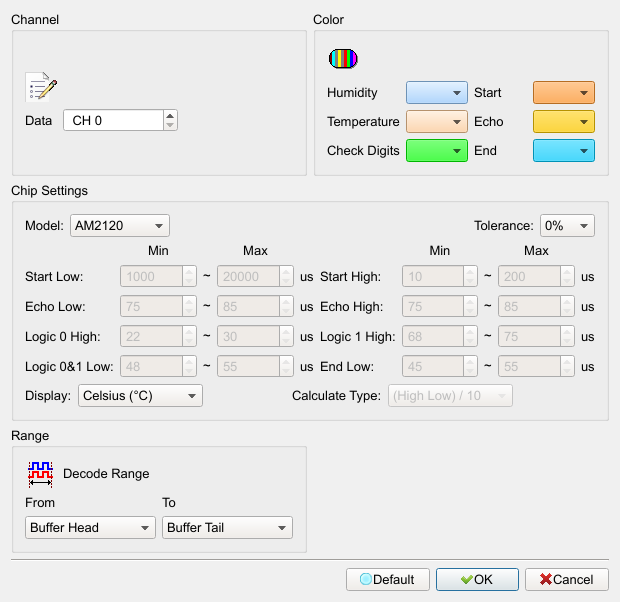Click the Logic 0 High min field 22
Screen dimensions: 620x602
[x=151, y=336]
